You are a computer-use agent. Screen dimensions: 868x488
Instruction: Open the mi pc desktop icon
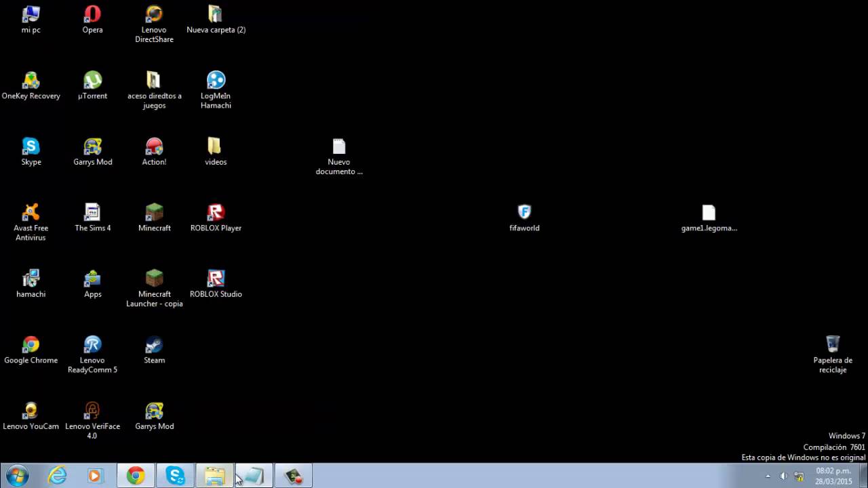[x=31, y=20]
